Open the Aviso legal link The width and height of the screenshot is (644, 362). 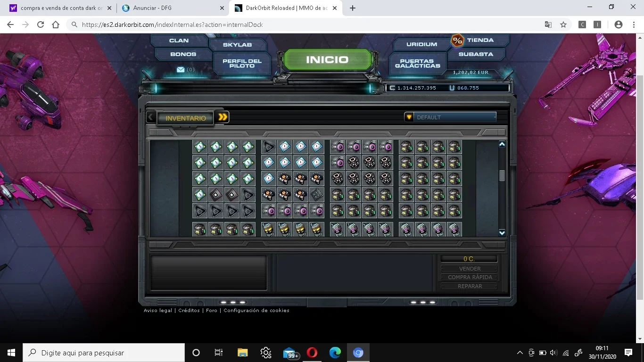[x=158, y=310]
